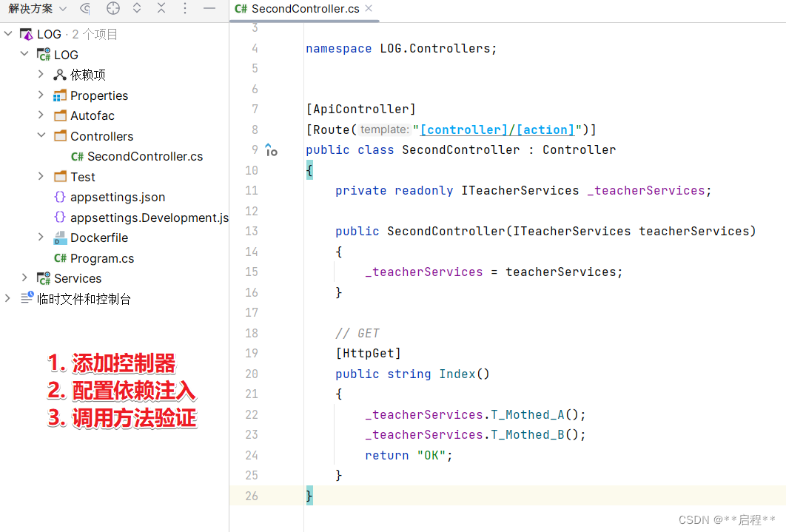Screen dimensions: 786x532
Task: Hide the solution panel with minus icon
Action: (209, 9)
